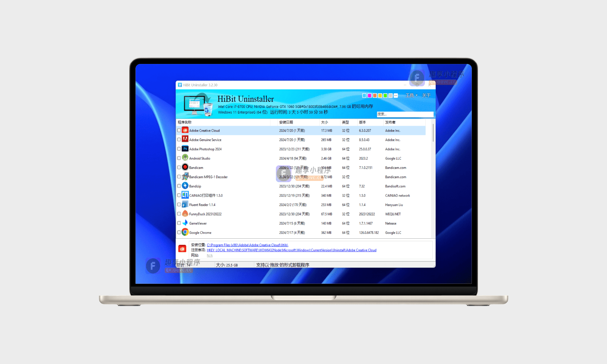Viewport: 607px width, 364px height.
Task: Click the CAINIAO network publisher cell
Action: tap(398, 196)
